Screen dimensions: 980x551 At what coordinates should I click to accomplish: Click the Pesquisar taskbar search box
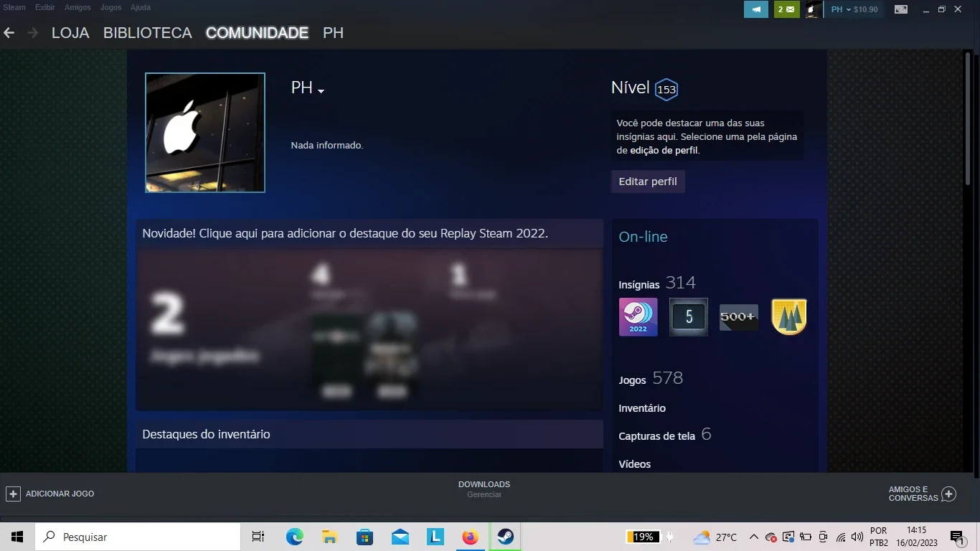[138, 537]
